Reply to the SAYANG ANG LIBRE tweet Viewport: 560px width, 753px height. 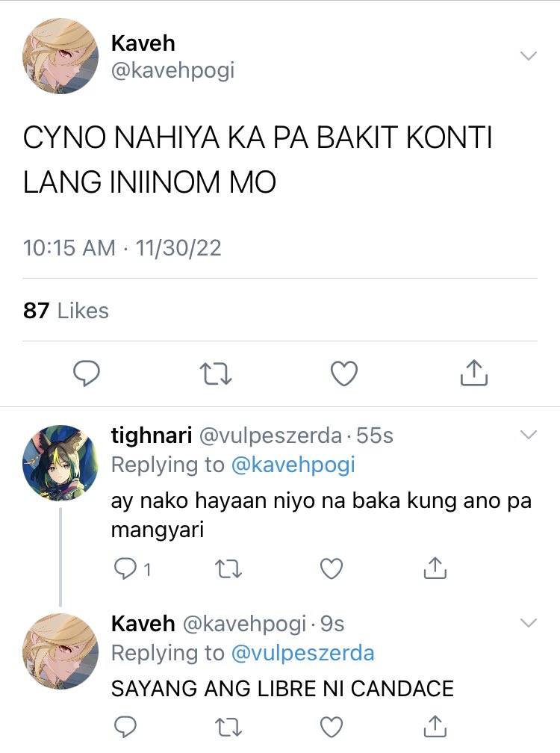(125, 727)
